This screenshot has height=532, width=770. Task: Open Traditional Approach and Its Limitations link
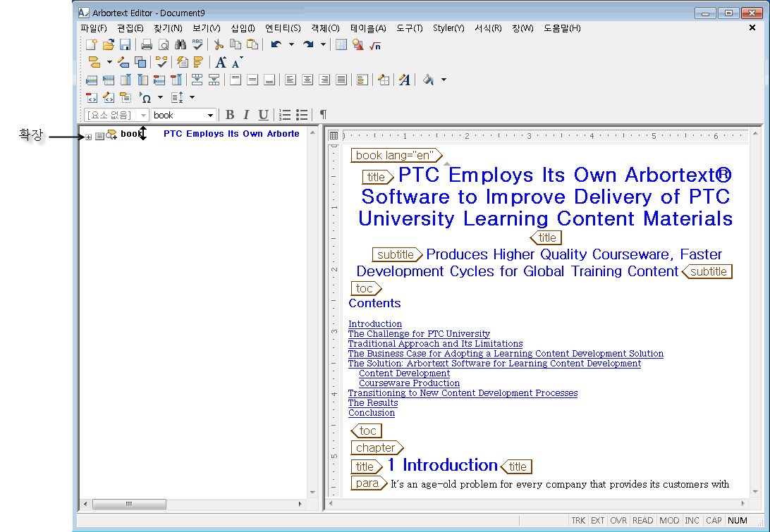point(435,344)
